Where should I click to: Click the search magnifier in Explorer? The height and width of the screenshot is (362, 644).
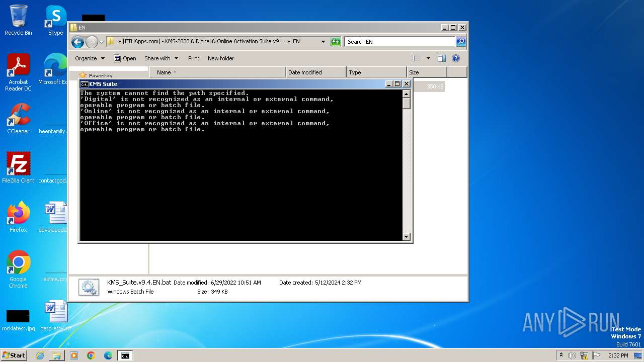(460, 42)
